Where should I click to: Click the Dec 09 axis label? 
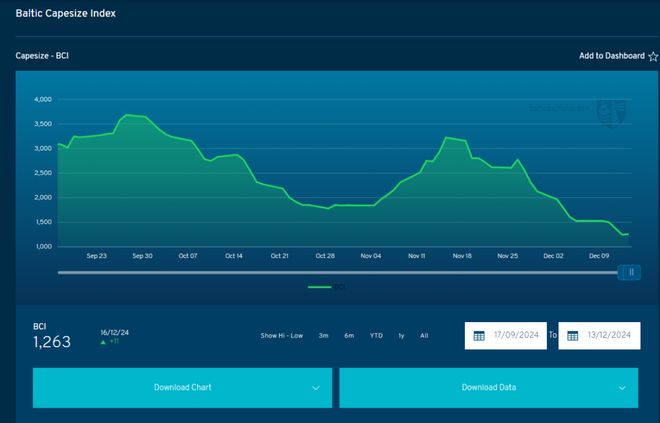point(599,256)
